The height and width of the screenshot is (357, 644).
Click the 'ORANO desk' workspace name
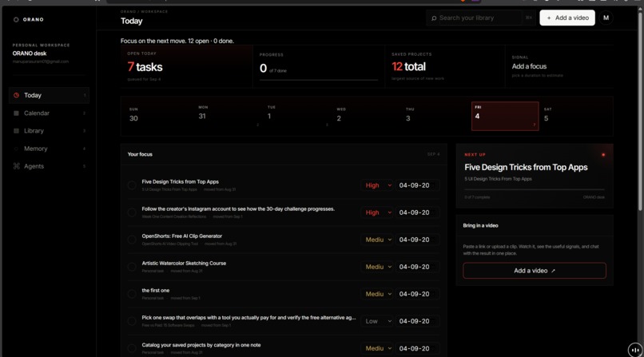pyautogui.click(x=30, y=54)
